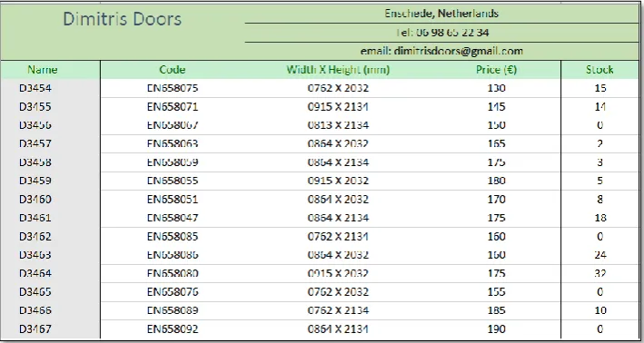644x343 pixels.
Task: Select the stock cell showing 18
Action: point(600,218)
